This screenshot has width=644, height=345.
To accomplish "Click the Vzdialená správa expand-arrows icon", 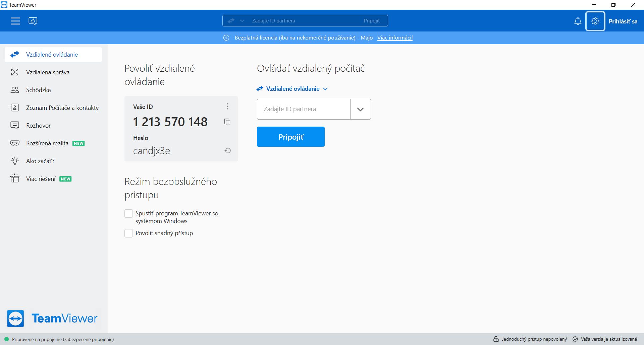I will [15, 72].
